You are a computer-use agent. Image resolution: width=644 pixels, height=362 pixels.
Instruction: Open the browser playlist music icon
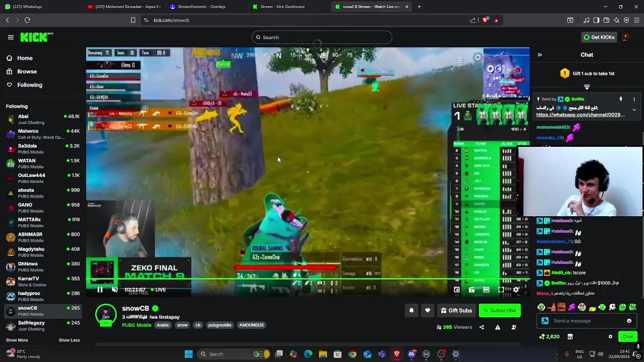coord(587,20)
